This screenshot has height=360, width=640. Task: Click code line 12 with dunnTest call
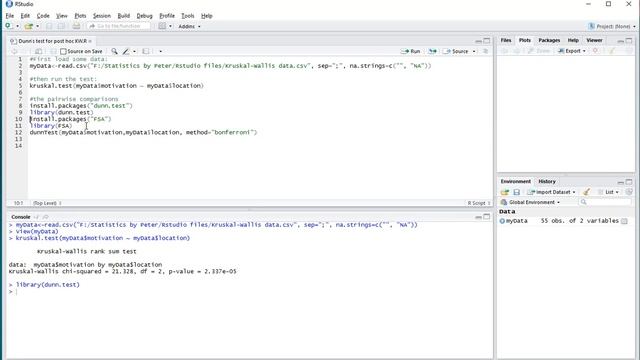(143, 132)
